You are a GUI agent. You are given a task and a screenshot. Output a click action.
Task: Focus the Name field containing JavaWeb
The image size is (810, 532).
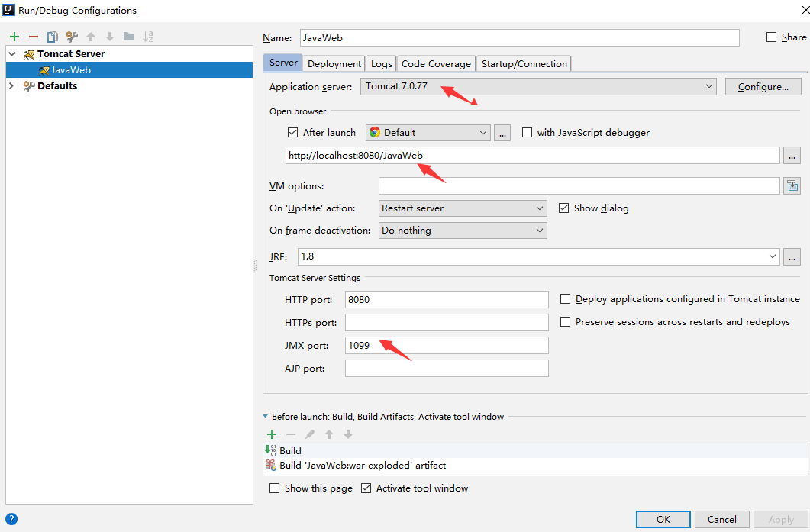pyautogui.click(x=519, y=37)
